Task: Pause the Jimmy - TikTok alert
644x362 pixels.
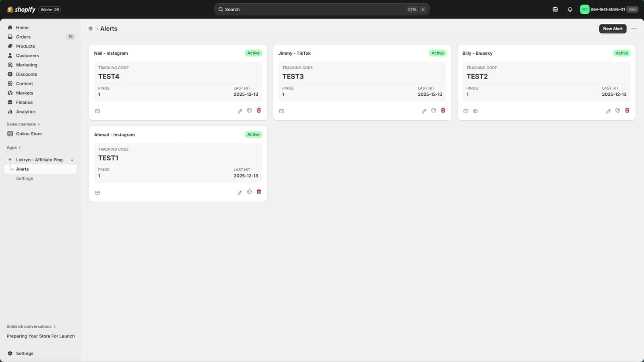Action: 433,110
